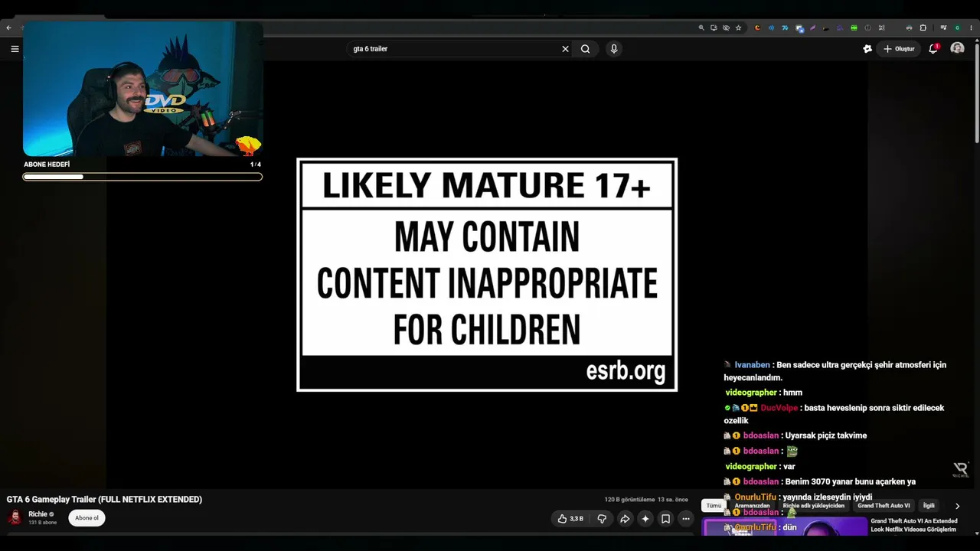Viewport: 980px width, 551px height.
Task: Open browser zoom magnifier in address bar
Action: pos(701,28)
